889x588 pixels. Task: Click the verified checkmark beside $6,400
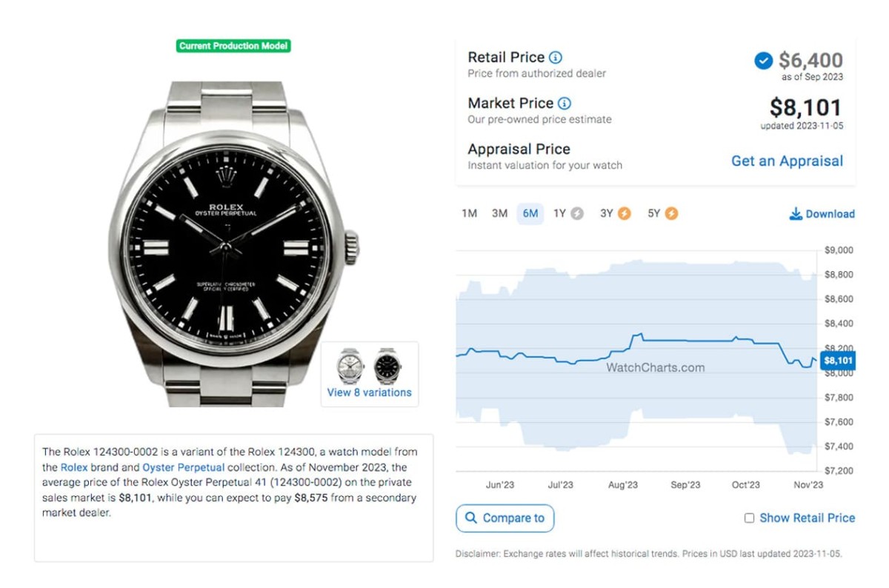coord(763,61)
